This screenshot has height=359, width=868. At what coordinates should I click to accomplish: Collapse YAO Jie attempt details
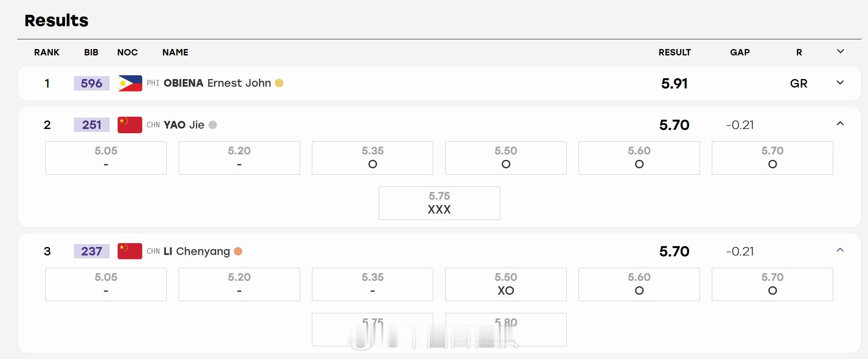(x=840, y=124)
